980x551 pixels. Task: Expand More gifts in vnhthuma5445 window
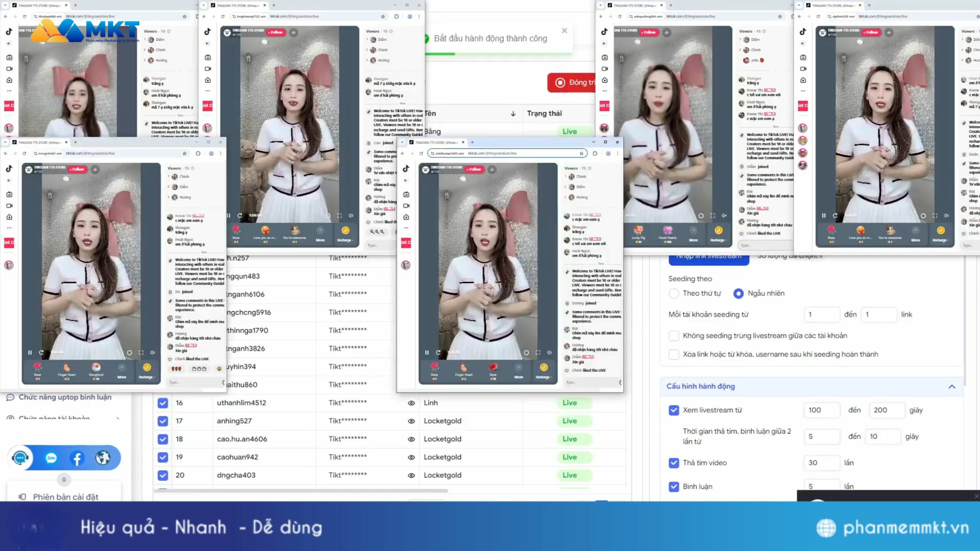click(518, 371)
